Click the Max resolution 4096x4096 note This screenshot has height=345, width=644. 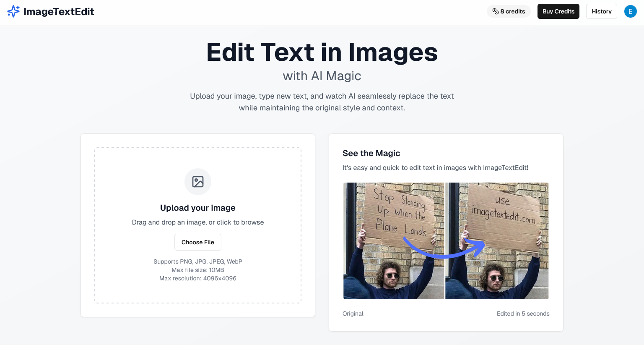coord(198,278)
